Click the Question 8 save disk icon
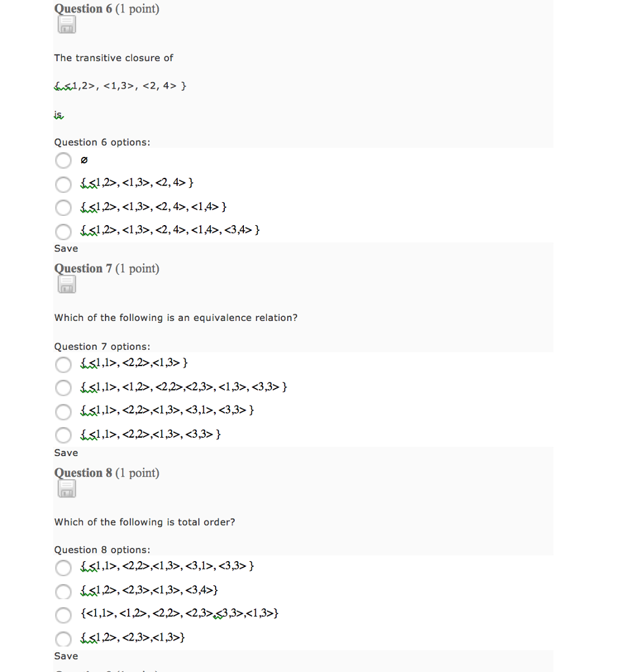Image resolution: width=640 pixels, height=672 pixels. click(x=67, y=489)
